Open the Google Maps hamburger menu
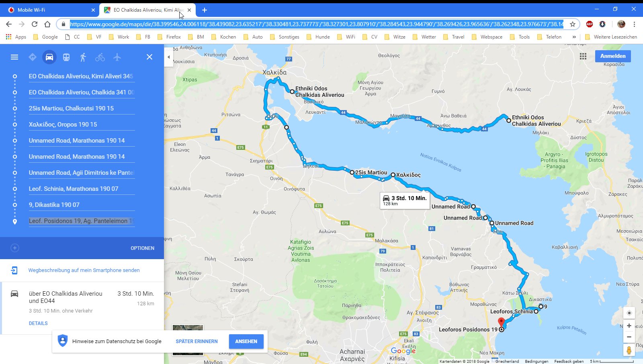This screenshot has width=643, height=364. [14, 57]
